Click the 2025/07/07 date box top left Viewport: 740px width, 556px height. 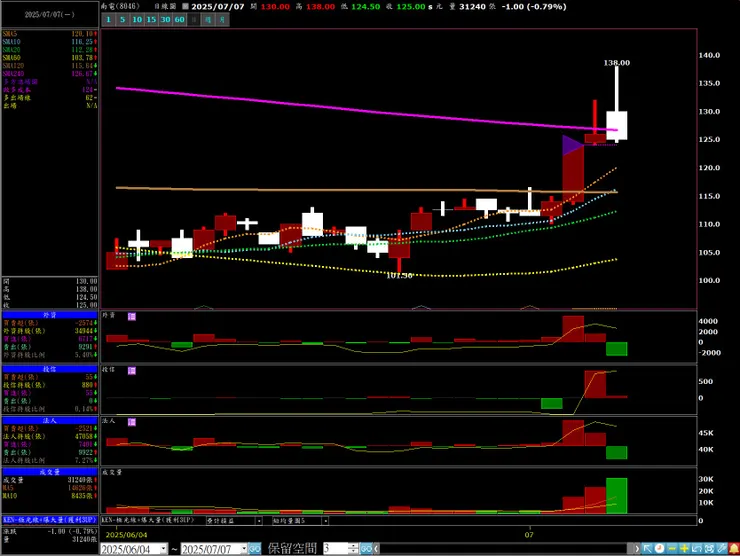pos(50,15)
